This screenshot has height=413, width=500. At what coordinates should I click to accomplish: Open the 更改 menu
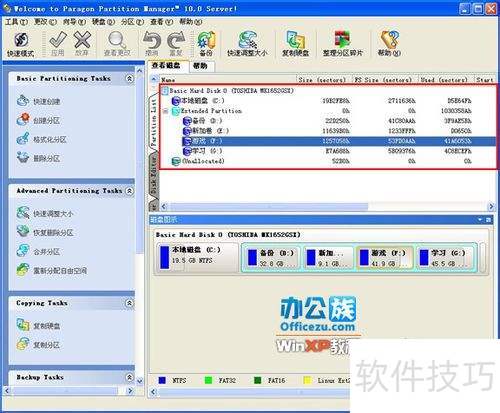(x=45, y=22)
